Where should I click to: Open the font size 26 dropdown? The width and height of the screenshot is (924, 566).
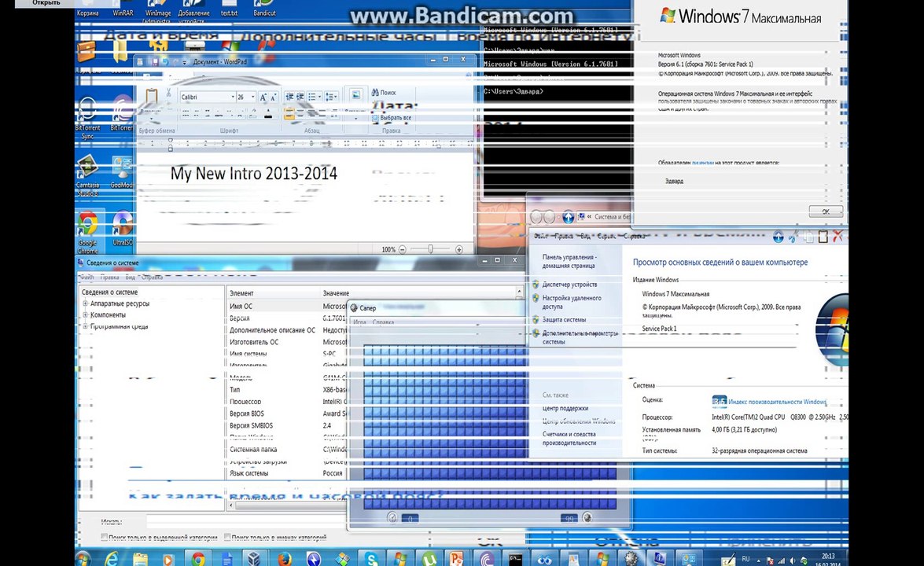[x=252, y=97]
